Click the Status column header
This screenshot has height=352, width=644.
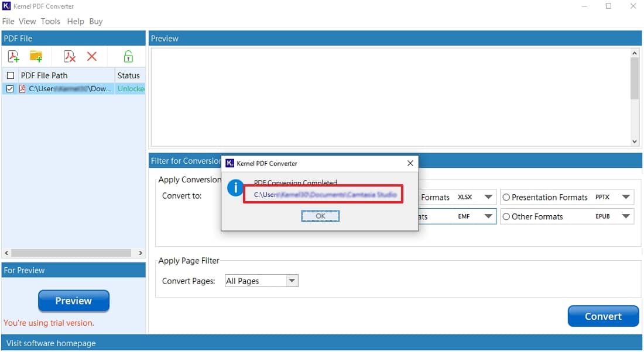[x=130, y=75]
